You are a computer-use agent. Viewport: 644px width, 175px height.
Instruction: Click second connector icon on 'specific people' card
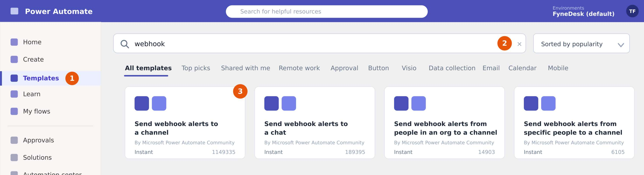[548, 103]
